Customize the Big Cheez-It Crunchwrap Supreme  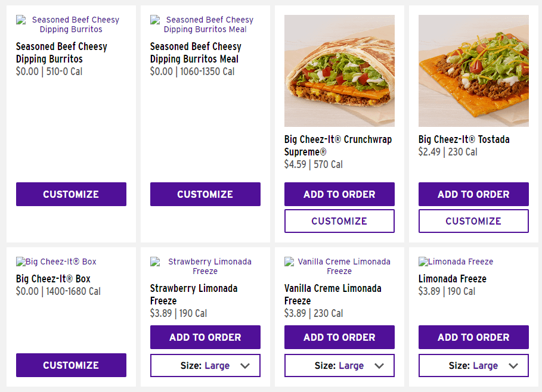[339, 221]
